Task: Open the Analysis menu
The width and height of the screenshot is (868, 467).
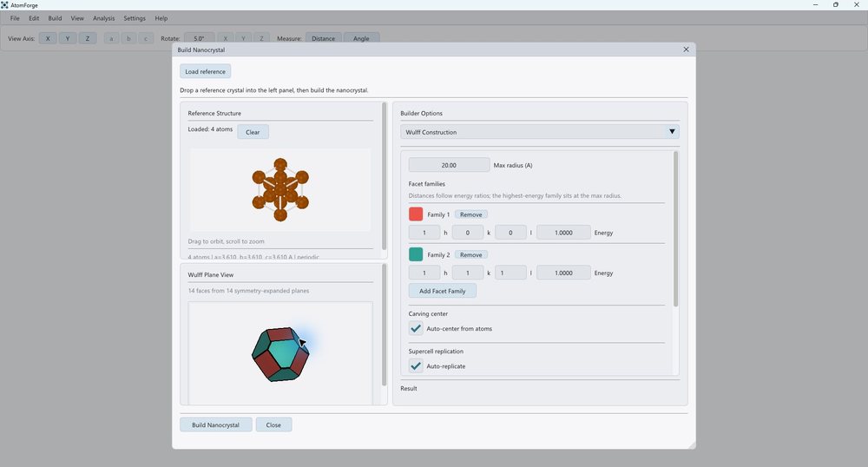Action: (x=103, y=18)
